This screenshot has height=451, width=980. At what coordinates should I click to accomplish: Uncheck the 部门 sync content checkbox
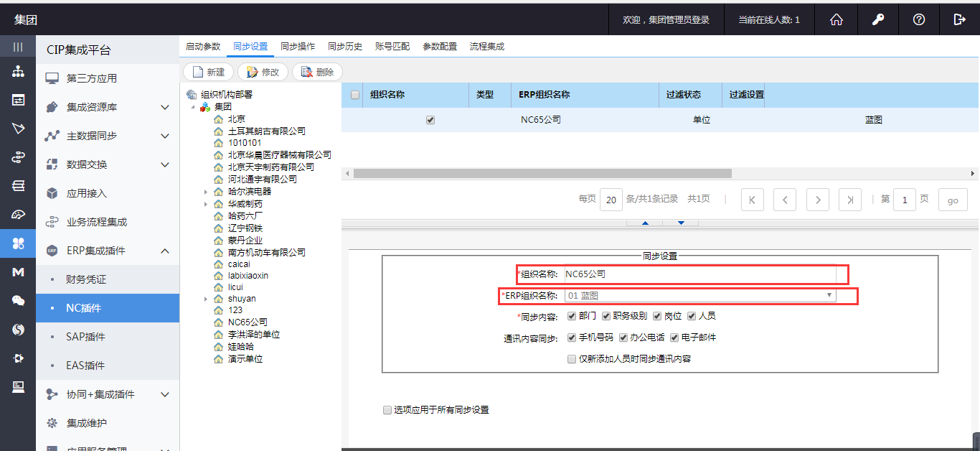click(572, 316)
